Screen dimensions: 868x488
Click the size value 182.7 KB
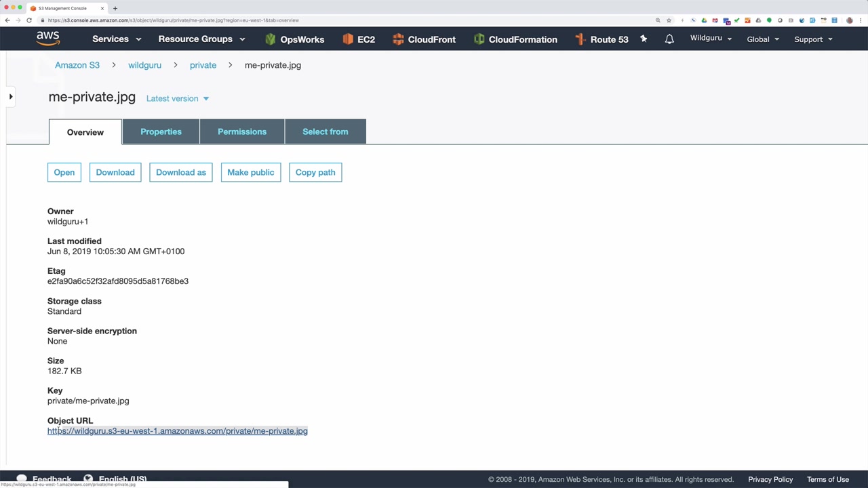pos(64,371)
